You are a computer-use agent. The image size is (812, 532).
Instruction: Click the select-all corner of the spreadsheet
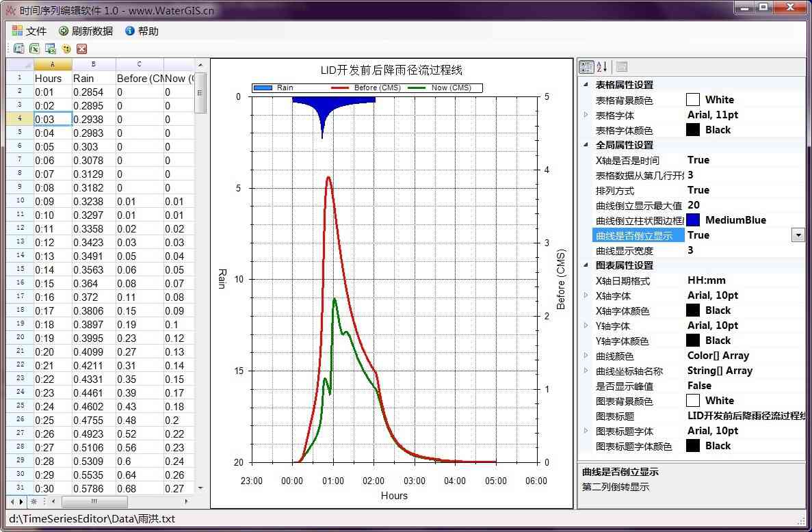pos(20,65)
